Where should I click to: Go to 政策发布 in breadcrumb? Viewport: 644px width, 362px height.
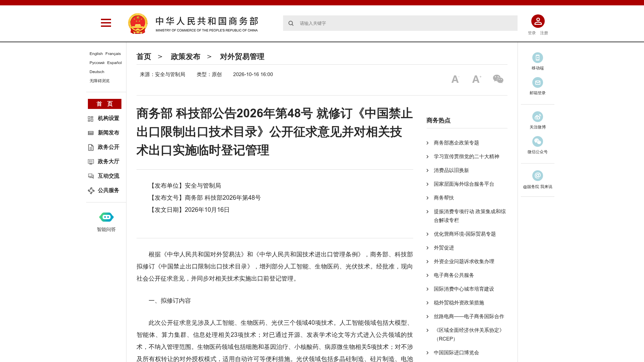tap(185, 57)
